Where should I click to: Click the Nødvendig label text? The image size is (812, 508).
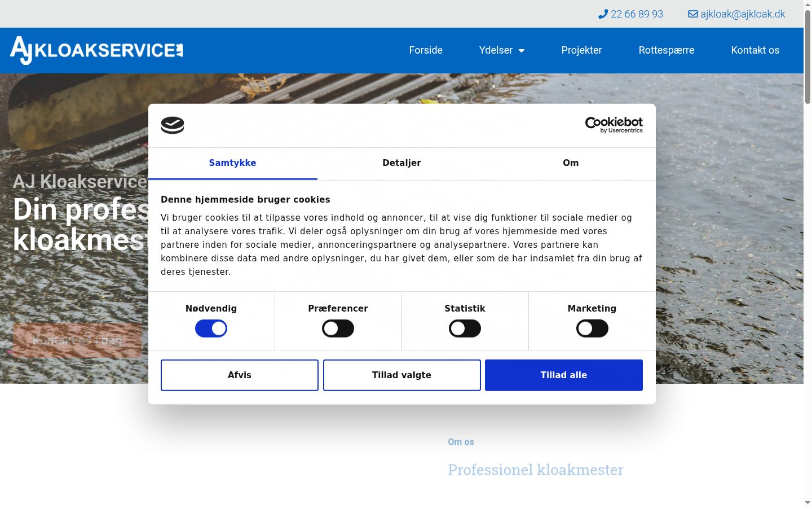[211, 309]
